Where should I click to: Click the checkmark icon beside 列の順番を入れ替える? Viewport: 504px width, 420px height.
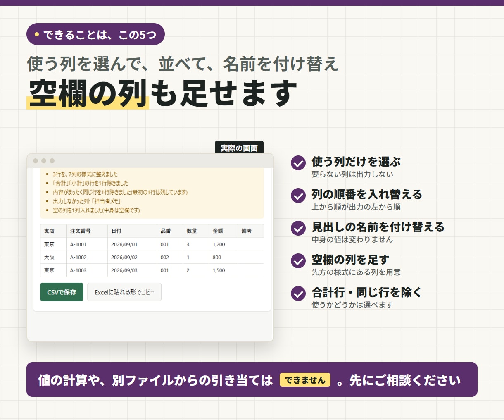click(298, 196)
